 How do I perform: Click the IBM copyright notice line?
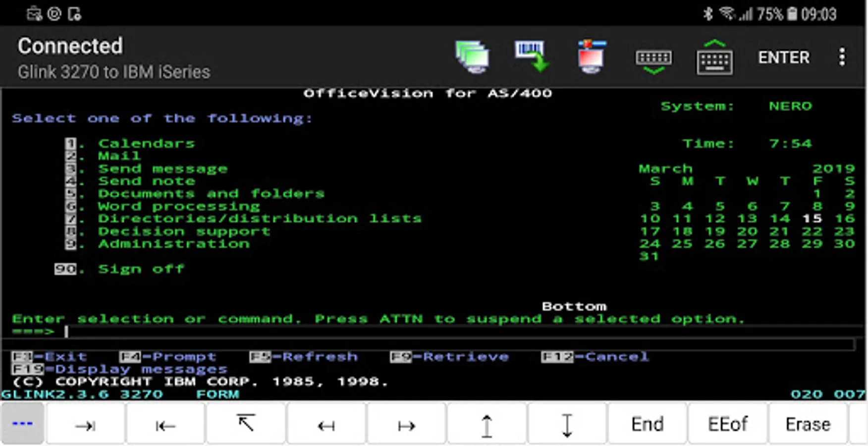(200, 382)
